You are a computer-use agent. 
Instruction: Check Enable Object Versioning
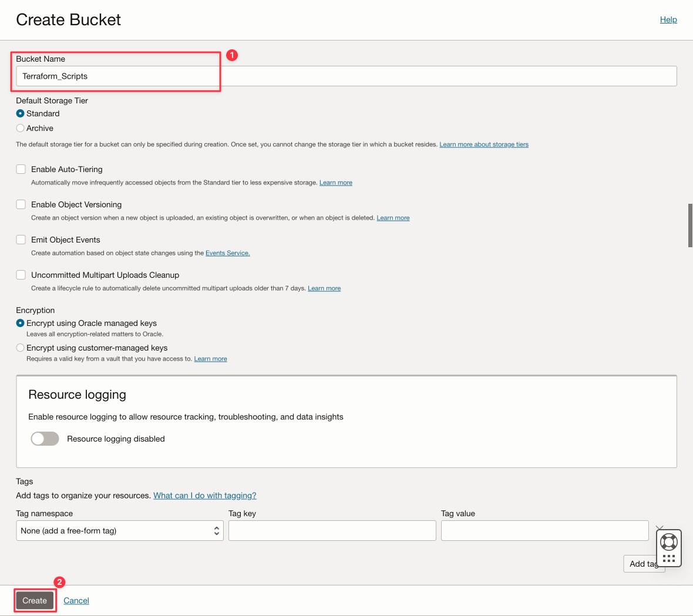pyautogui.click(x=21, y=204)
